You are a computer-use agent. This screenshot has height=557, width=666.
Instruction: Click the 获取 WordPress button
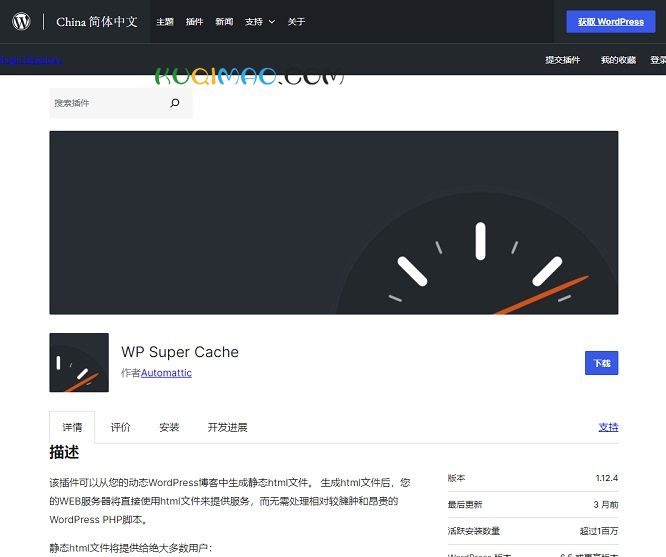(611, 22)
